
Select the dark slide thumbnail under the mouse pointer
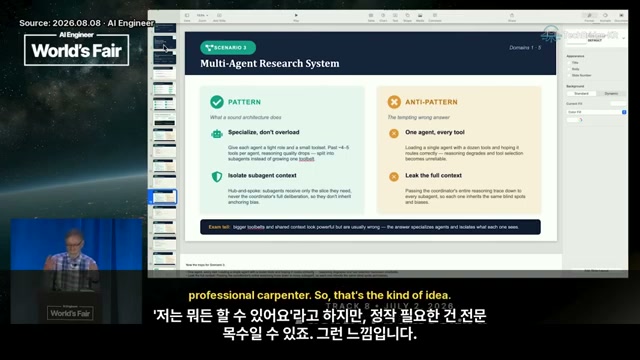click(x=164, y=42)
